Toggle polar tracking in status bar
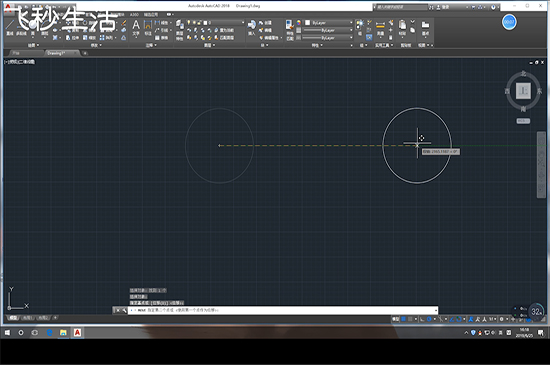The width and height of the screenshot is (550, 365). tap(429, 319)
